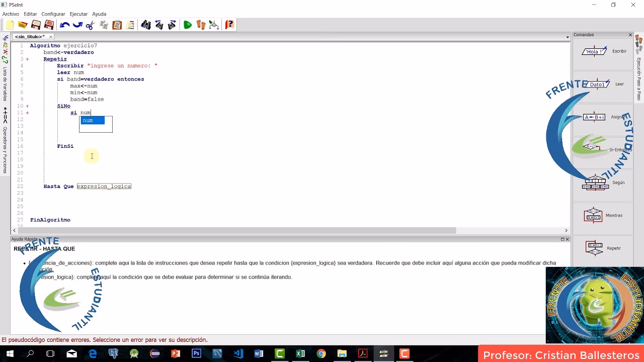Collapse the Repetir block at line 3

27,59
